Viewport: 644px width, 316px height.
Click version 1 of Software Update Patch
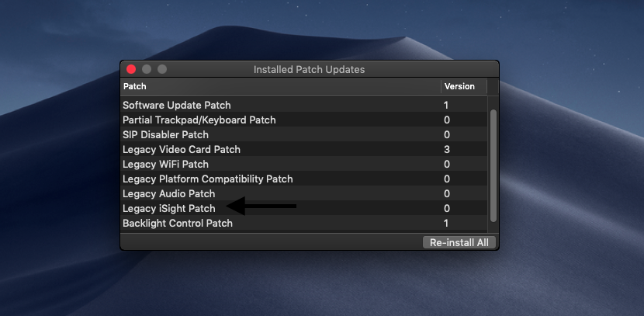click(446, 105)
